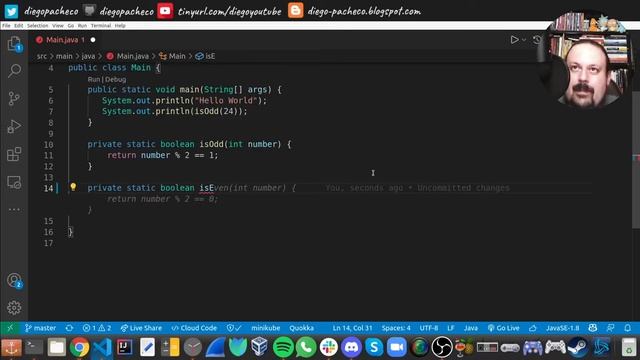Select the minikube cluster status item

(266, 328)
